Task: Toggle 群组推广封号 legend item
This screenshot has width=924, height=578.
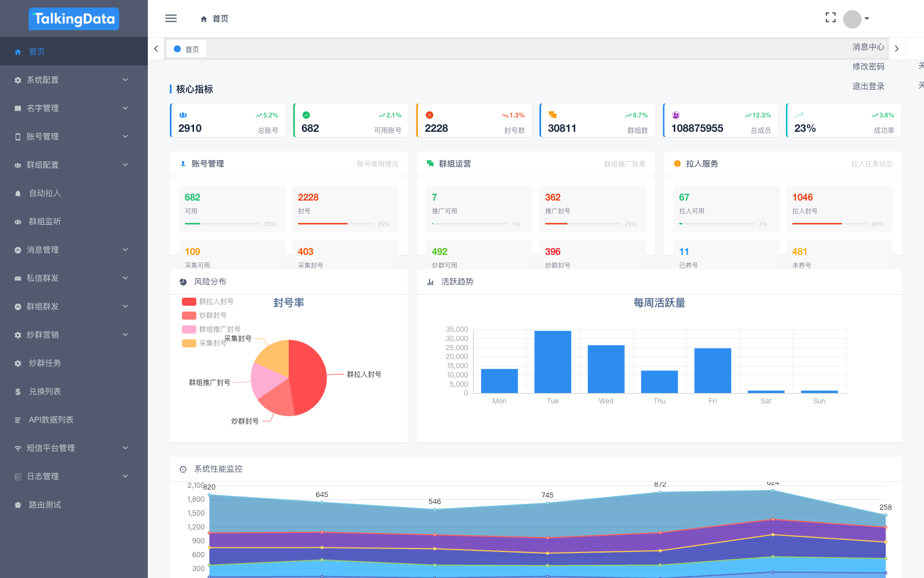Action: point(211,329)
